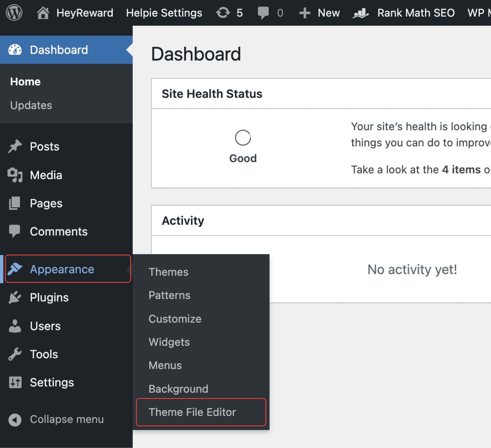Expand the Appearance menu
This screenshot has width=491, height=448.
click(x=62, y=269)
